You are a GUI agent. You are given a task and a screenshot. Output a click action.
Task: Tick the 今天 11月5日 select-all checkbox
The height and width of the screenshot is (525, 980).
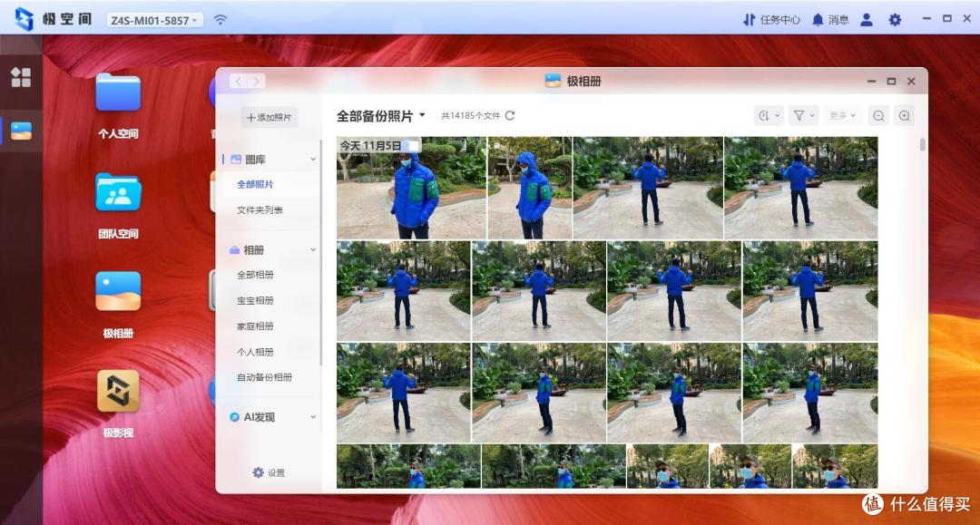413,145
